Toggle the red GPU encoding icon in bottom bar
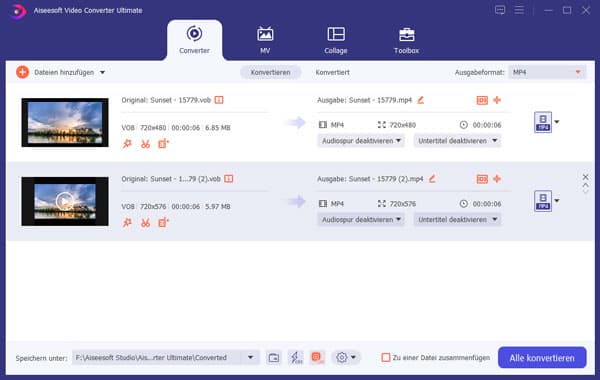 pyautogui.click(x=317, y=358)
